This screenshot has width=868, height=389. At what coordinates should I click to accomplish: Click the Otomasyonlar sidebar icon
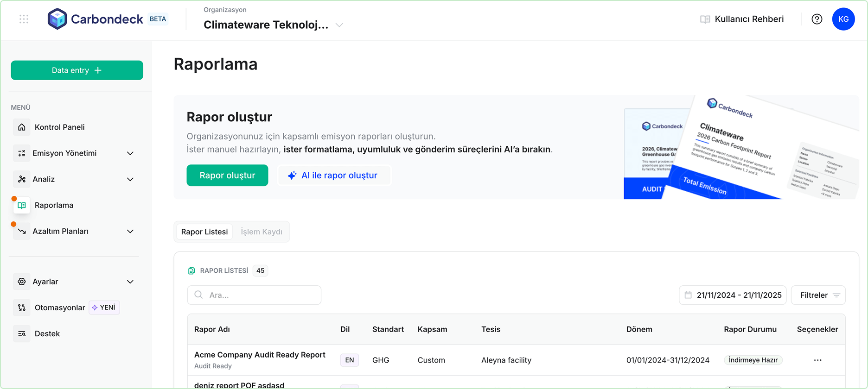(22, 307)
